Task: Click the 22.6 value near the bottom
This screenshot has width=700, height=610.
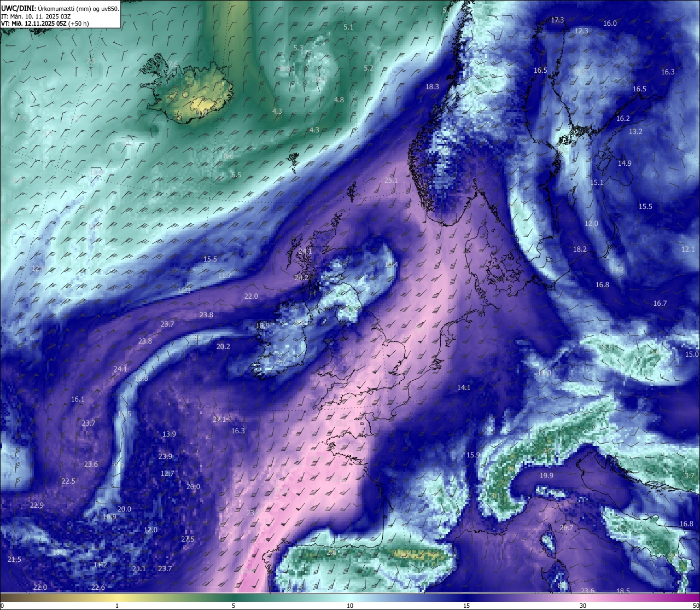Action: pyautogui.click(x=98, y=588)
